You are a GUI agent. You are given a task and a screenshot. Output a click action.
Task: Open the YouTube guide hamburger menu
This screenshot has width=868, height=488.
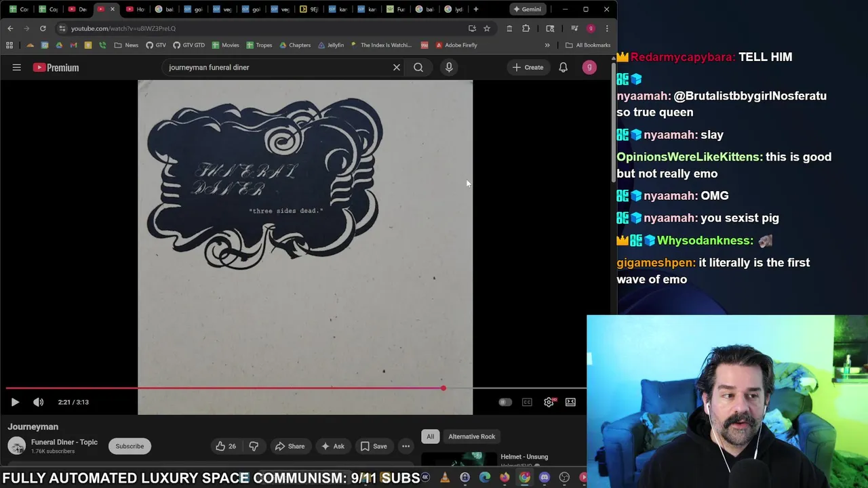(x=17, y=67)
